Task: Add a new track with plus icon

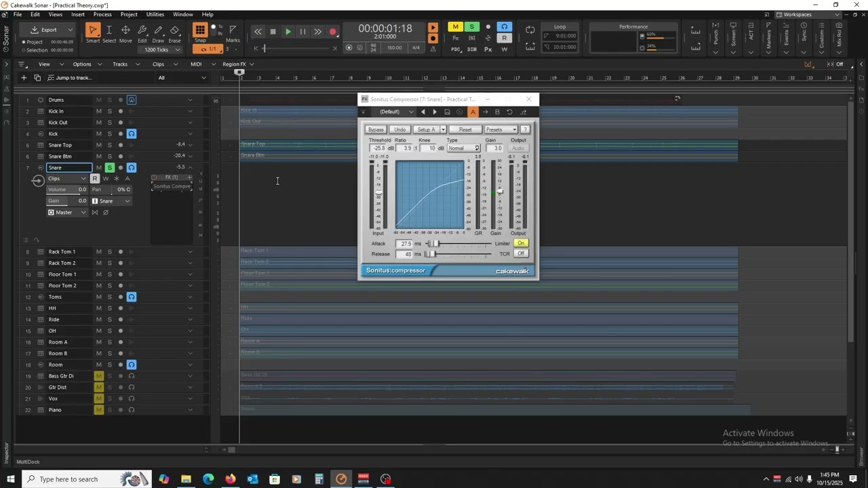Action: click(24, 78)
